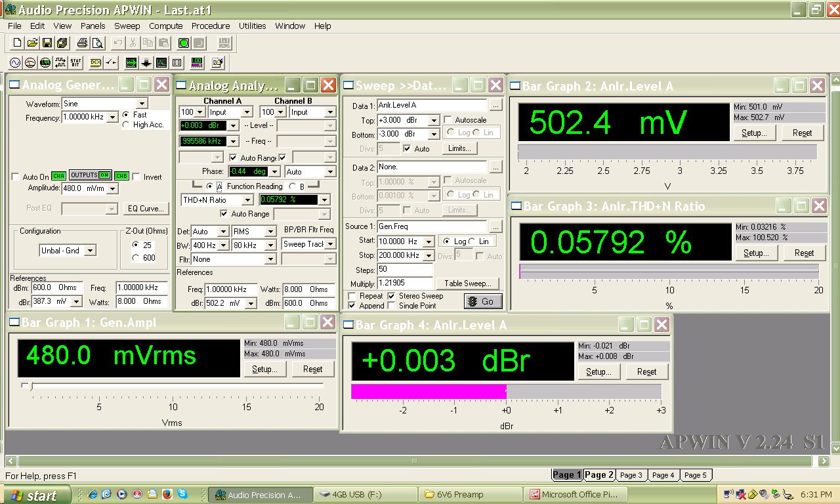Open the RMS detector dropdown
Screen dimensions: 840x504
270,232
